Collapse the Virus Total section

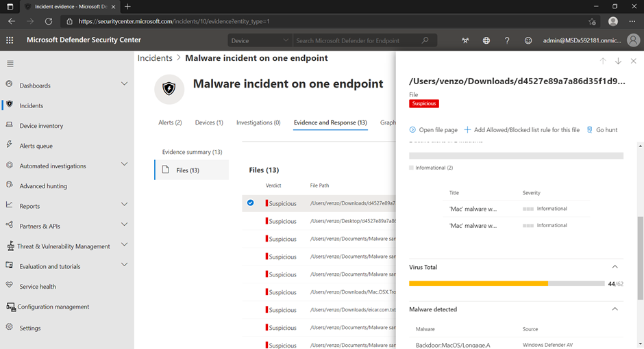(x=615, y=267)
